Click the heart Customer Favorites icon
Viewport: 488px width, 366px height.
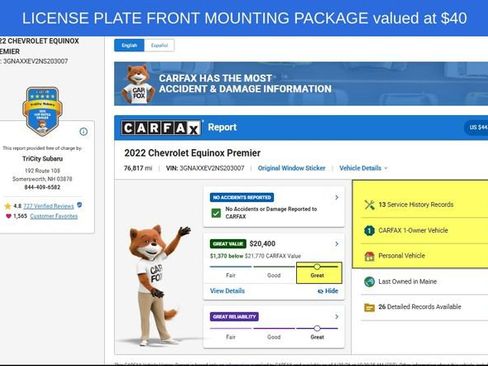click(x=9, y=216)
